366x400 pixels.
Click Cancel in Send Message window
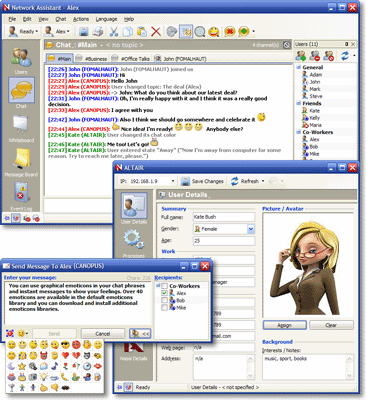click(x=103, y=333)
